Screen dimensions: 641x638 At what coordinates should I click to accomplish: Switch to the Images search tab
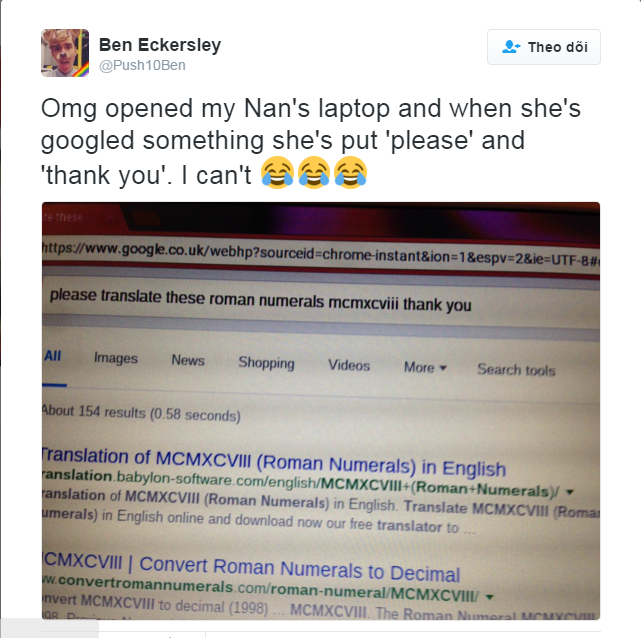(x=116, y=358)
